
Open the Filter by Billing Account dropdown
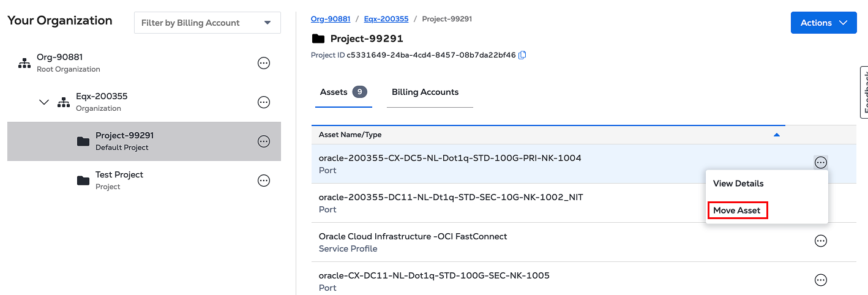207,23
